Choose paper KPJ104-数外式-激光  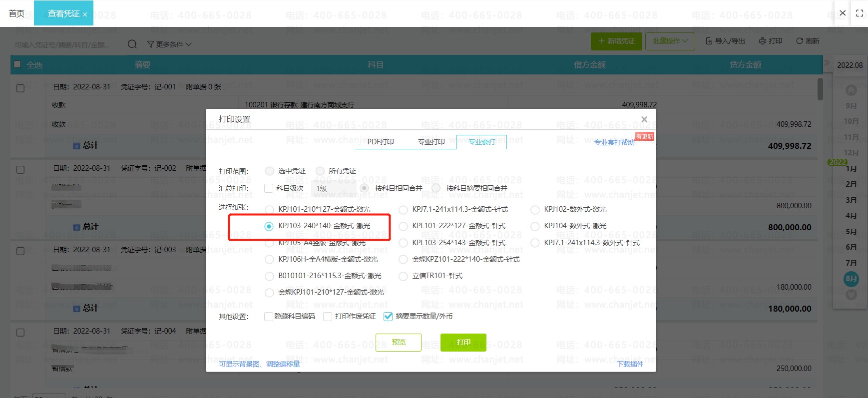pos(535,226)
